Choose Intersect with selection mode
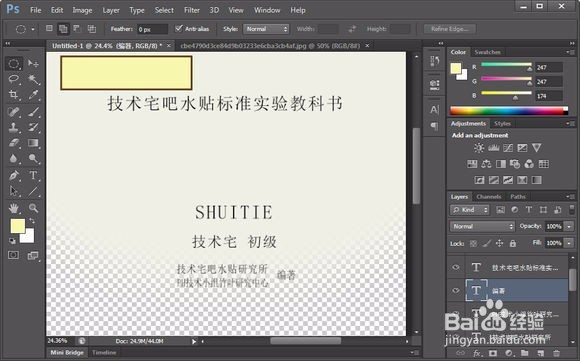The height and width of the screenshot is (361, 580). coord(91,28)
